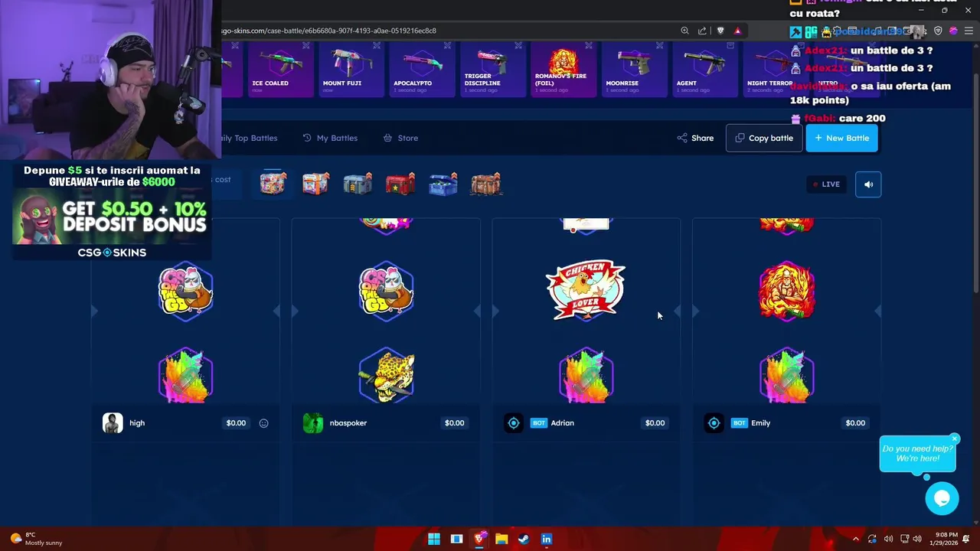The height and width of the screenshot is (551, 980).
Task: Click the BOT label beside Emily
Action: pyautogui.click(x=739, y=423)
